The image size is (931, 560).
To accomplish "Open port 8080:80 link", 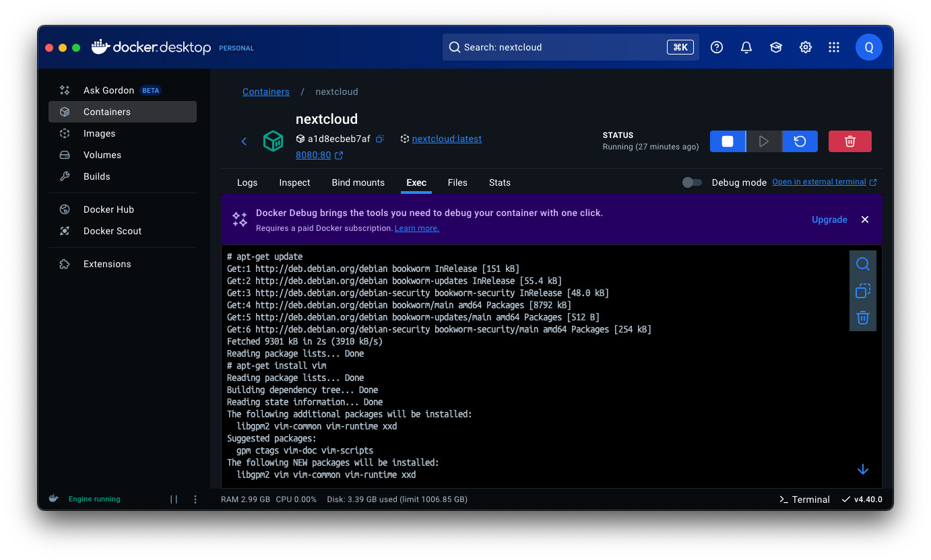I will [313, 155].
